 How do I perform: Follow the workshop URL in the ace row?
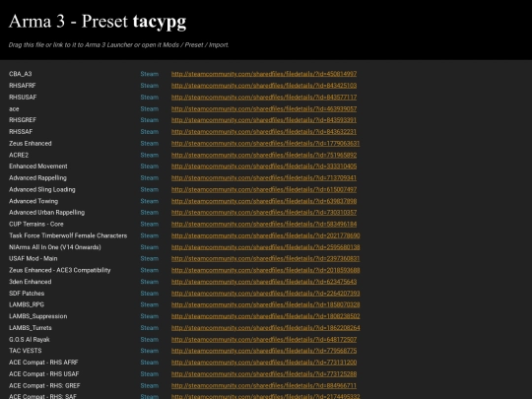(x=264, y=108)
